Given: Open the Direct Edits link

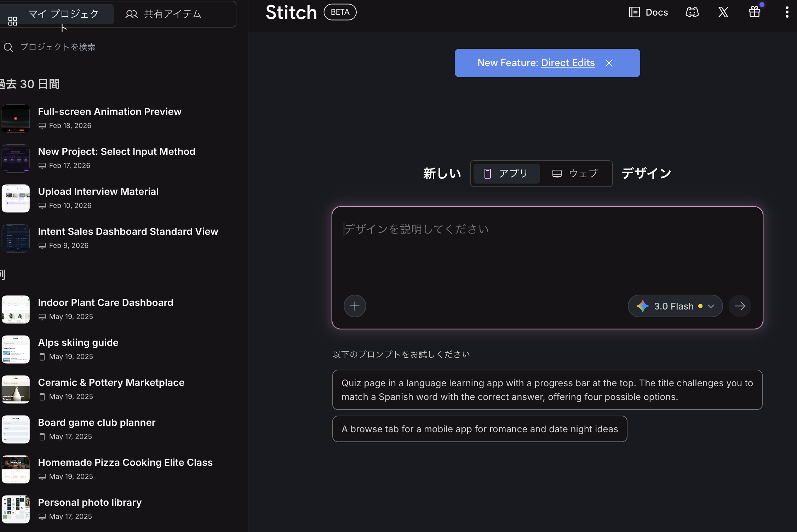Looking at the screenshot, I should coord(568,63).
